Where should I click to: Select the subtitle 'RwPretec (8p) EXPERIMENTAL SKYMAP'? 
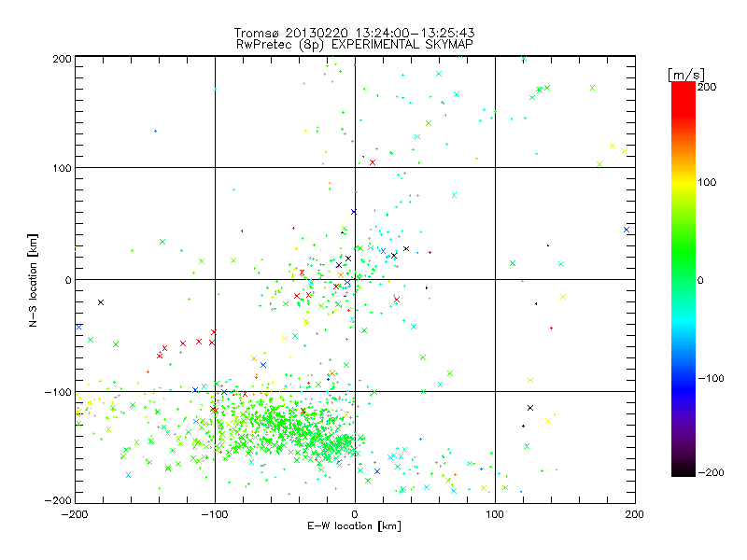click(x=354, y=45)
